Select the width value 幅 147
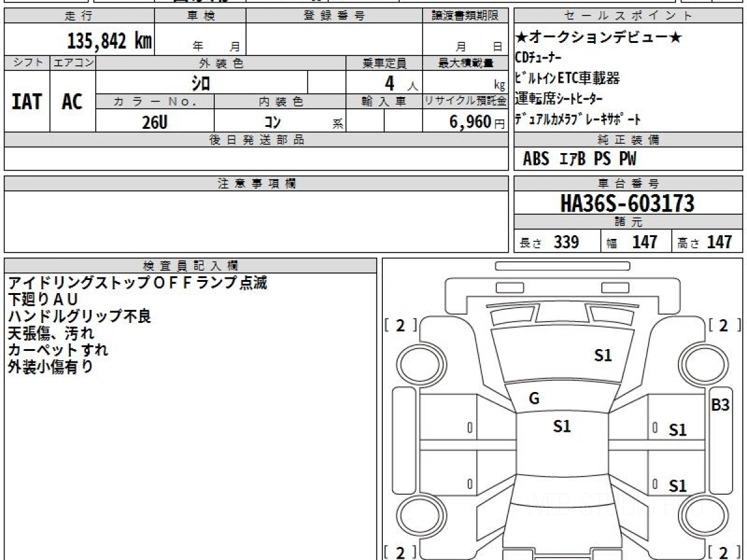 click(x=632, y=242)
